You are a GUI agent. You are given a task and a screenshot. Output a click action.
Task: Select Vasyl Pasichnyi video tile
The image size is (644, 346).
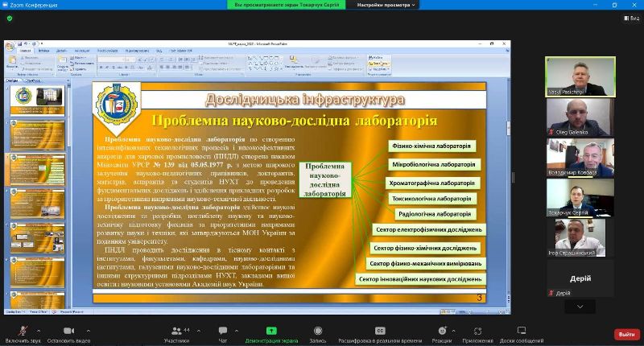coord(580,76)
